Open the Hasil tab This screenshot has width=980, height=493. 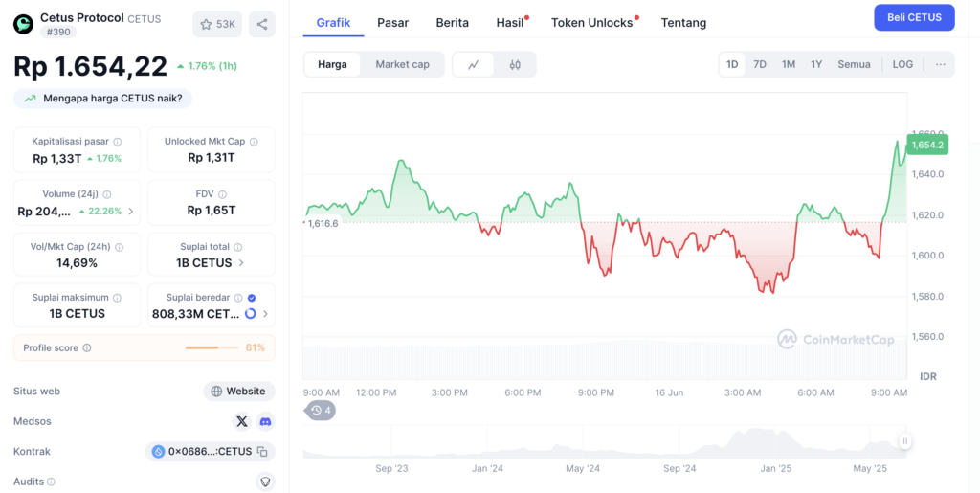511,23
